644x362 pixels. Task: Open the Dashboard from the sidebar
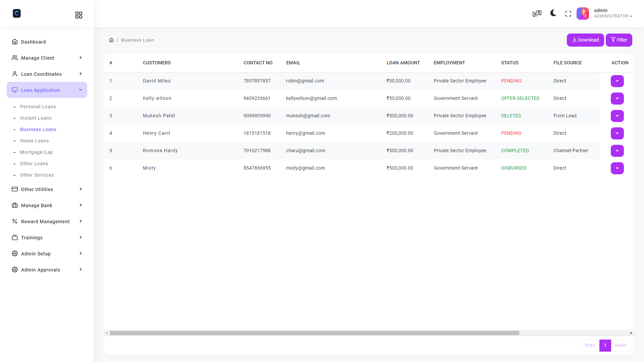tap(33, 42)
